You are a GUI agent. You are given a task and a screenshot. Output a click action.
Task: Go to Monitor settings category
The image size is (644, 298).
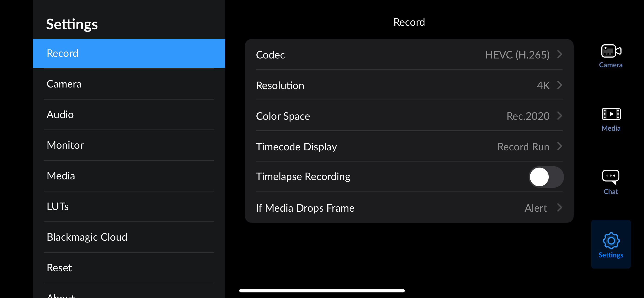pos(129,145)
